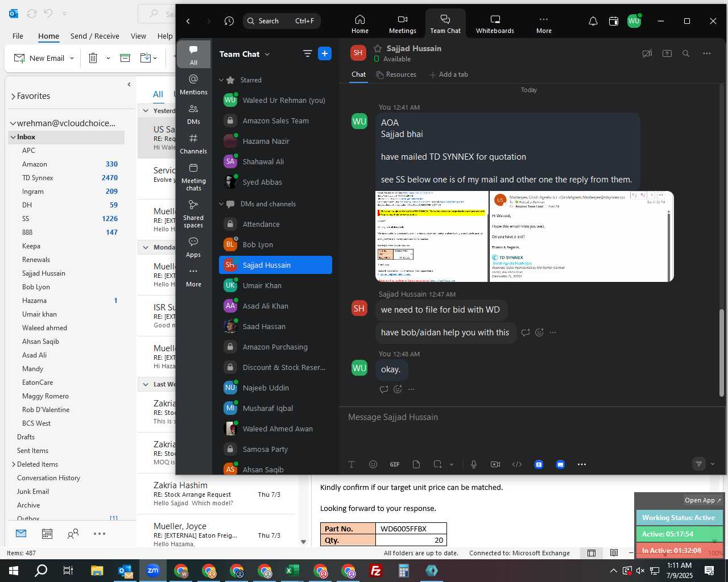This screenshot has height=582, width=728.
Task: Collapse the Starred section
Action: 221,80
